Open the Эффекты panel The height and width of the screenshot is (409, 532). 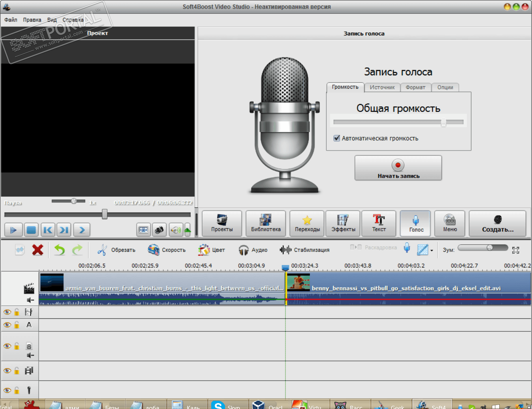343,223
